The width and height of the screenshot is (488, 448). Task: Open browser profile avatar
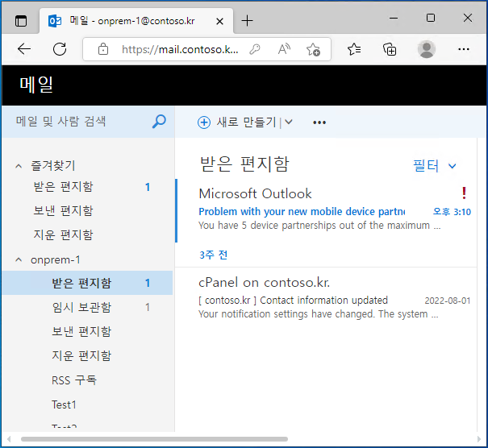[427, 49]
